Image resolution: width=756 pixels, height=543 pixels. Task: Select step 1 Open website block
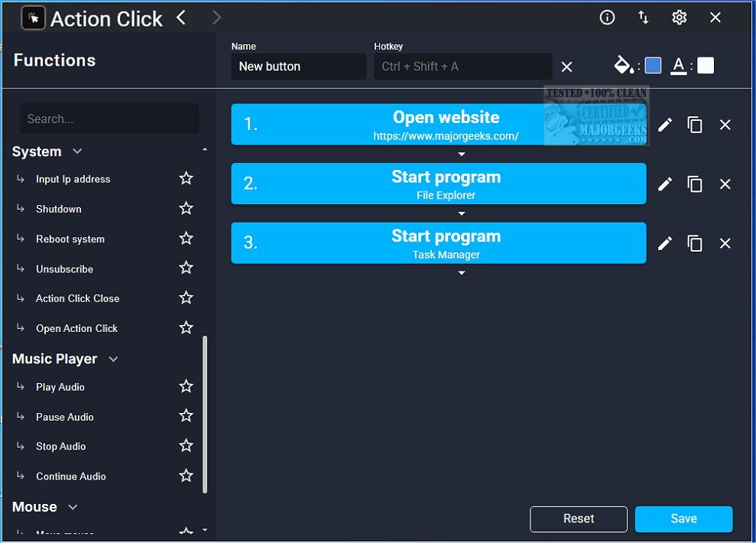tap(438, 125)
